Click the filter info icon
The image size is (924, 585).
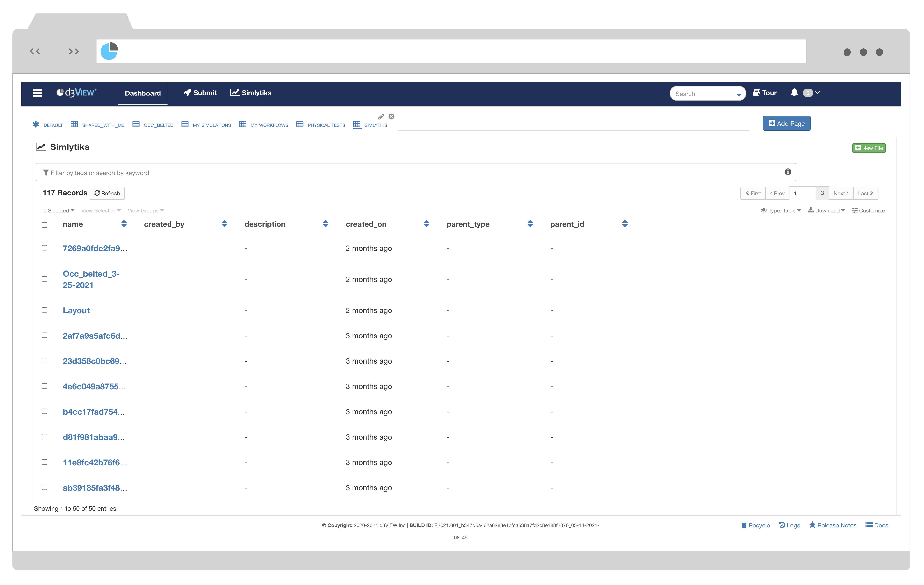(x=788, y=172)
